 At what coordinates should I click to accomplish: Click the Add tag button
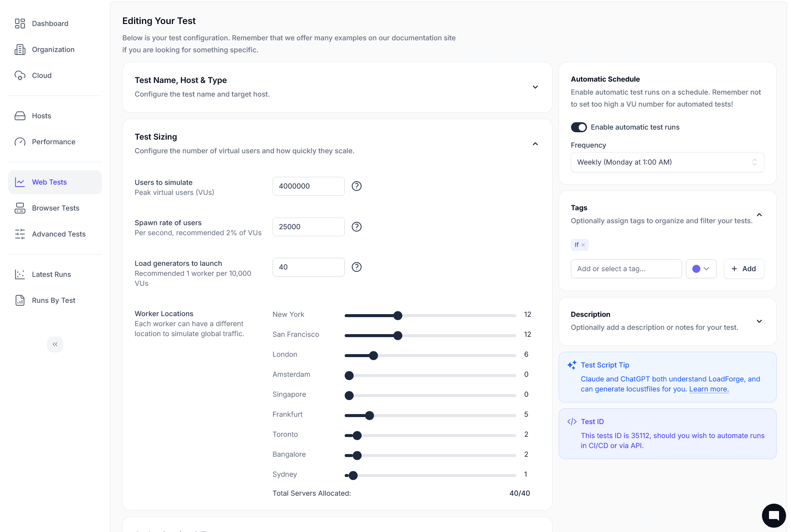[x=743, y=268]
